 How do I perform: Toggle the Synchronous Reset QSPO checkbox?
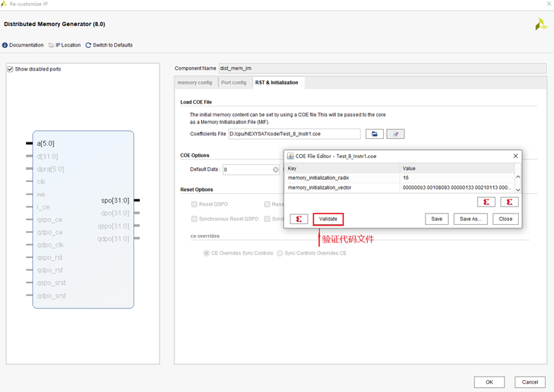click(195, 219)
